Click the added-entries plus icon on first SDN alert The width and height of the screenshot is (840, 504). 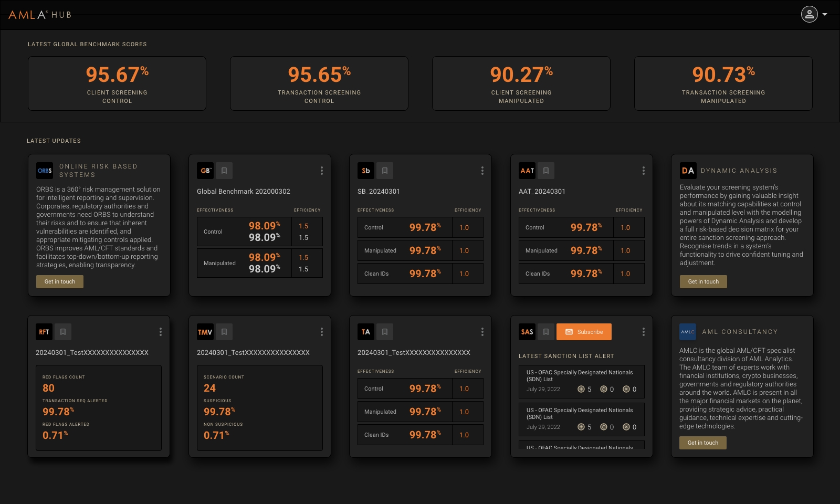(x=580, y=389)
